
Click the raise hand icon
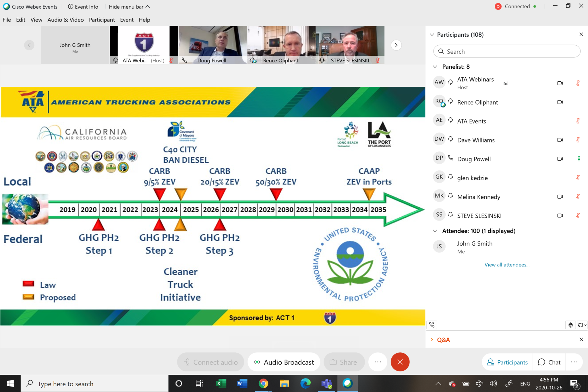(x=570, y=325)
